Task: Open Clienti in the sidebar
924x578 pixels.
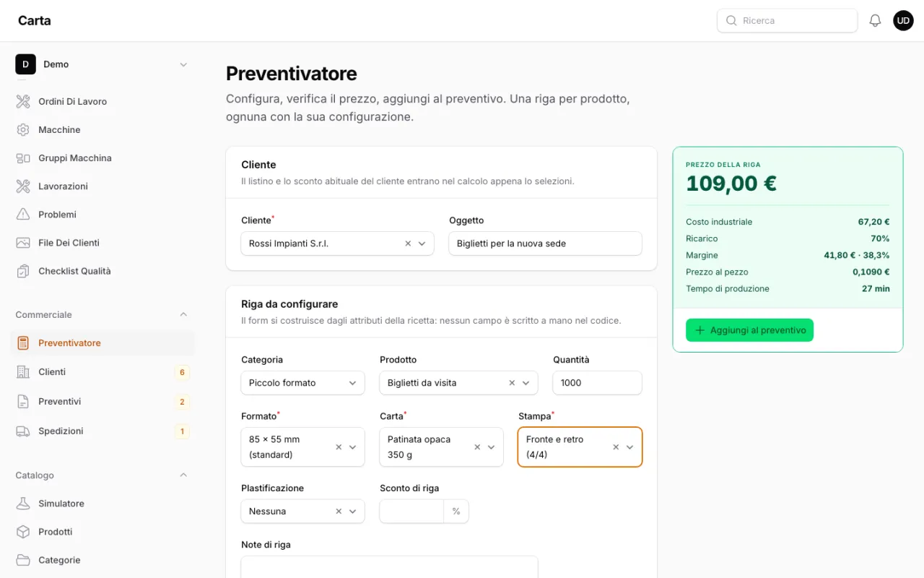Action: click(x=102, y=372)
